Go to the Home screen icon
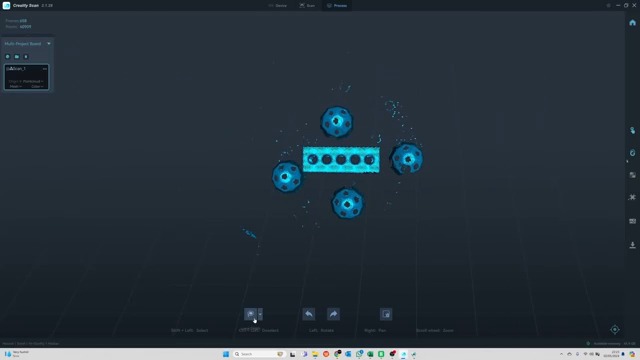 [632, 23]
